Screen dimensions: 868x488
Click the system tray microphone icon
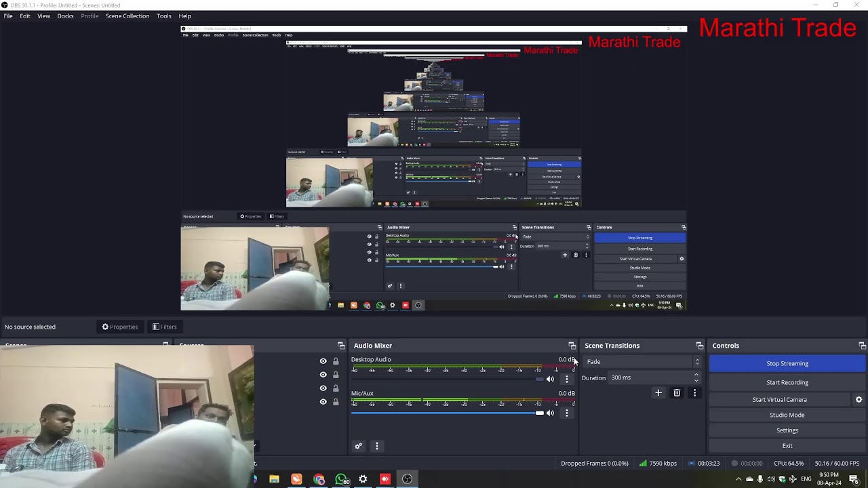click(x=760, y=479)
